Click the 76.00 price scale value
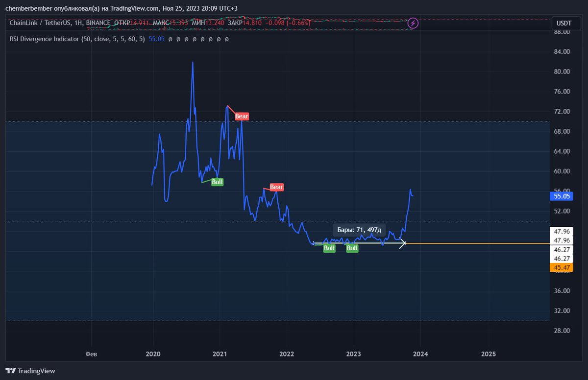This screenshot has width=588, height=380. click(562, 92)
